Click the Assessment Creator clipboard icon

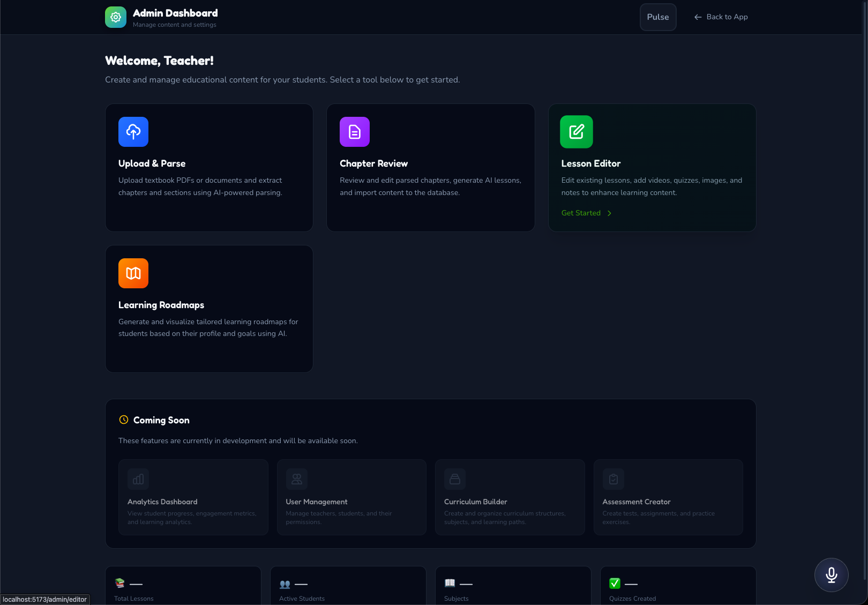pyautogui.click(x=613, y=479)
